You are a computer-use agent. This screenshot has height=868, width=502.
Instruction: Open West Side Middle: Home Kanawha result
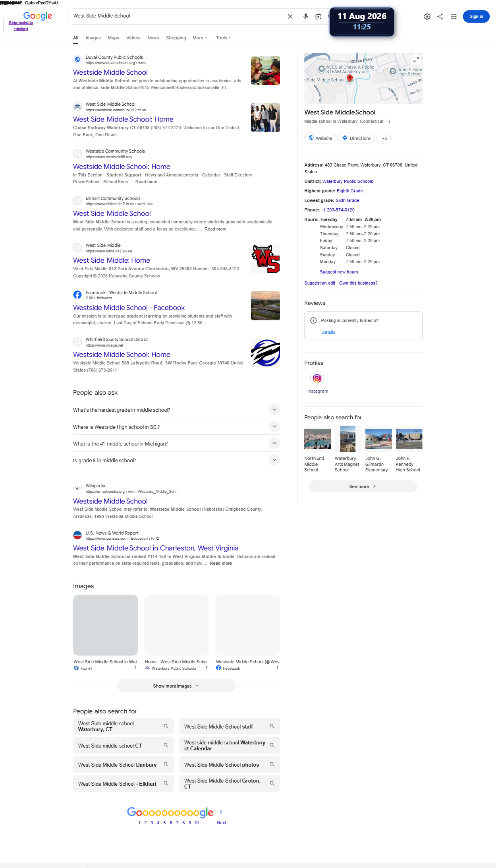[112, 260]
